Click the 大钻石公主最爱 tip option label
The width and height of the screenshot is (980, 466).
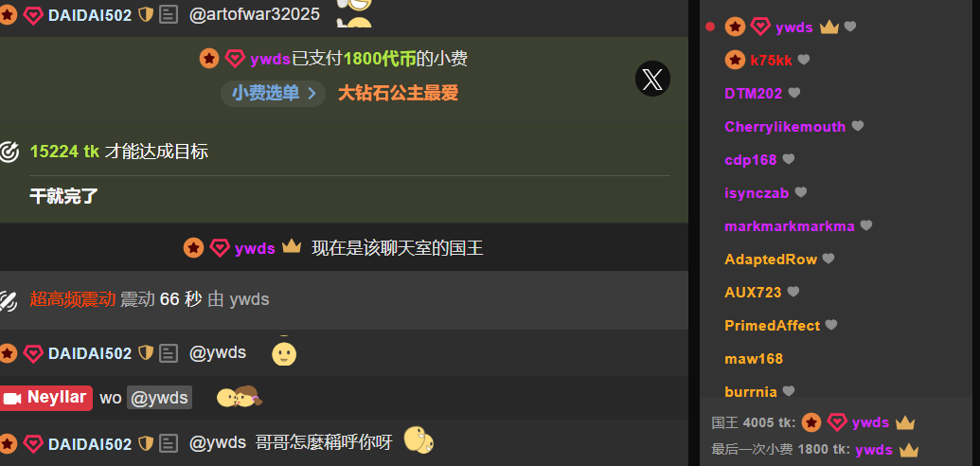(398, 94)
